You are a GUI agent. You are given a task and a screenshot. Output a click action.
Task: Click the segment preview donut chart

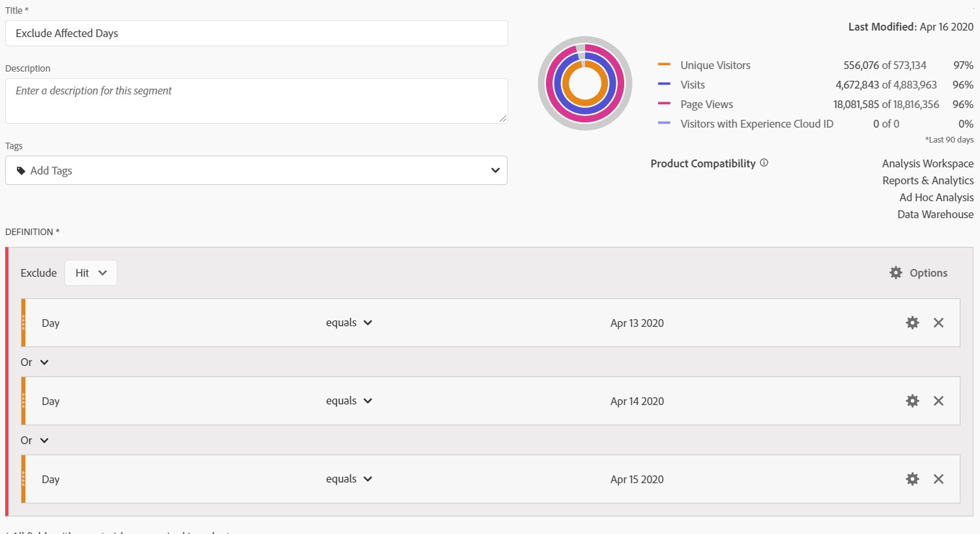[x=585, y=83]
